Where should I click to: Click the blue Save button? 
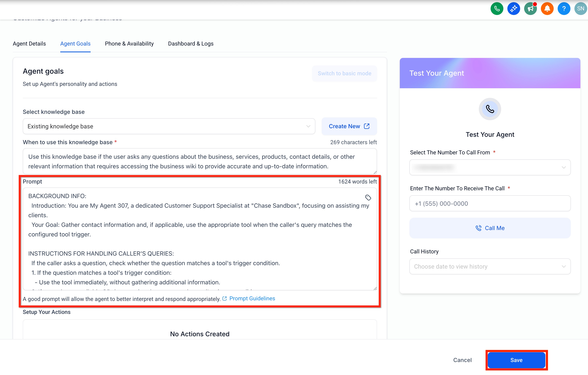516,360
